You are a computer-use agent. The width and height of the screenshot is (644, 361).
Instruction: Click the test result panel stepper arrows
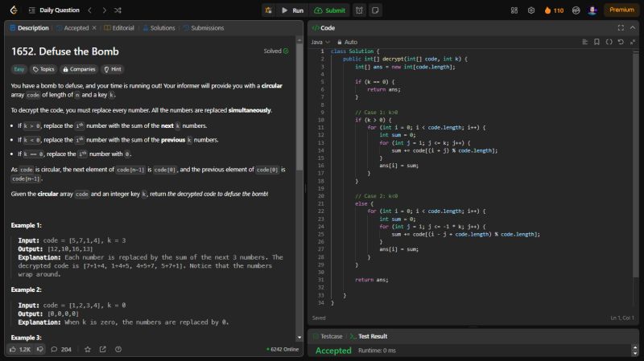635,351
